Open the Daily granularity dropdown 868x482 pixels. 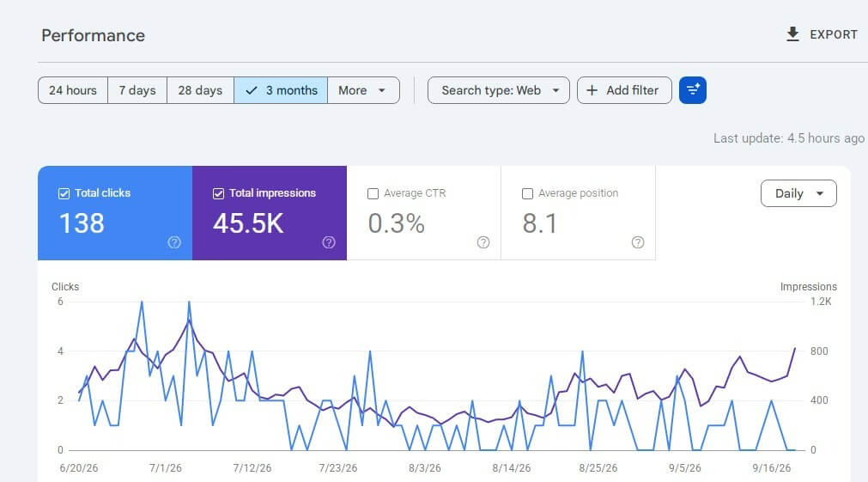798,193
